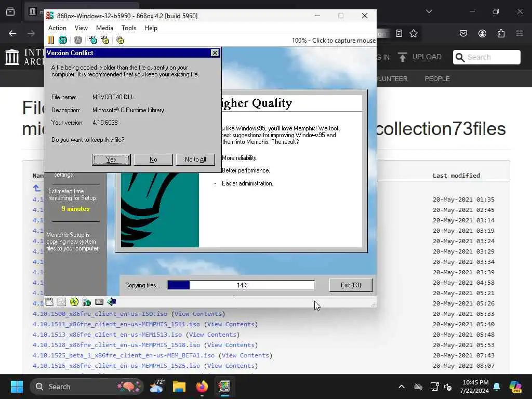Click the Copying files 14% progress bar

(241, 285)
